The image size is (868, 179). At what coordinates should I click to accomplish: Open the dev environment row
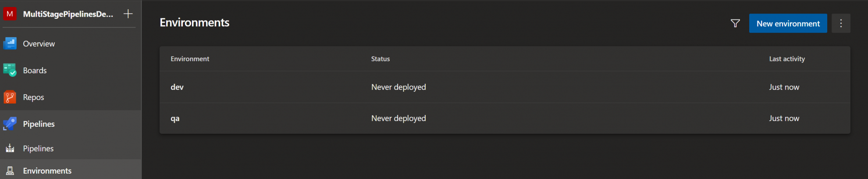177,87
